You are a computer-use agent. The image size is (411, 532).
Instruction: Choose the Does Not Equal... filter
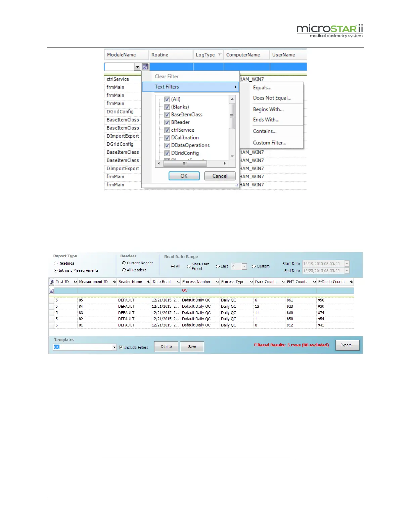point(272,98)
